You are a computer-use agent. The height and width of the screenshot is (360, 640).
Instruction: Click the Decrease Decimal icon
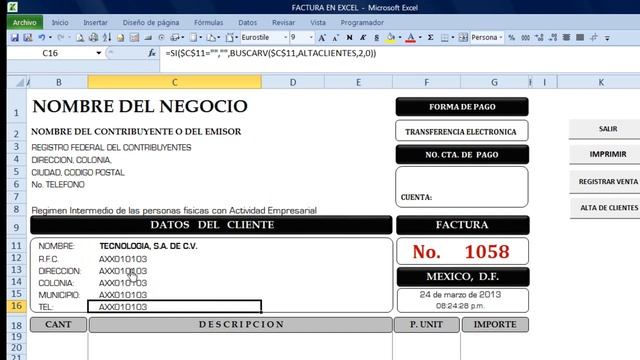553,38
